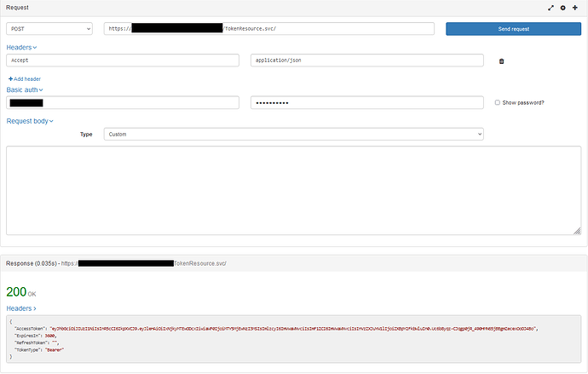This screenshot has height=374, width=588.
Task: Click the plus icon in Request header
Action: [x=575, y=8]
